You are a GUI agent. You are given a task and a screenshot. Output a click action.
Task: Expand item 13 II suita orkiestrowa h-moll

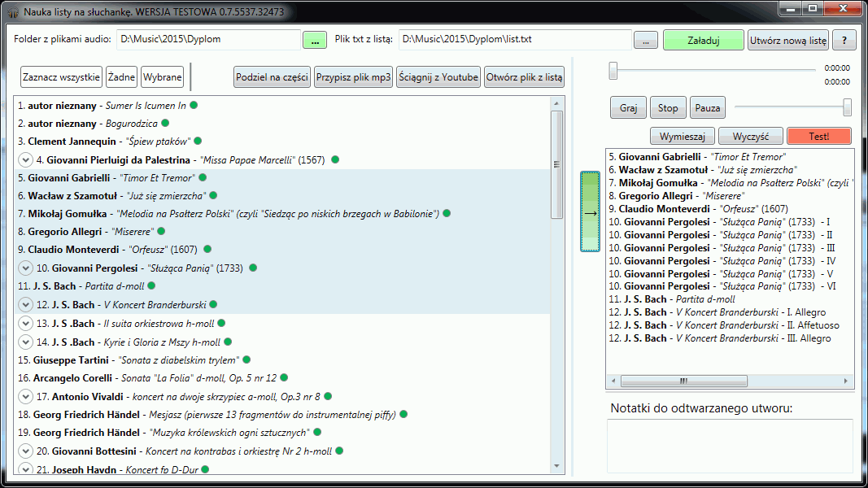point(25,323)
